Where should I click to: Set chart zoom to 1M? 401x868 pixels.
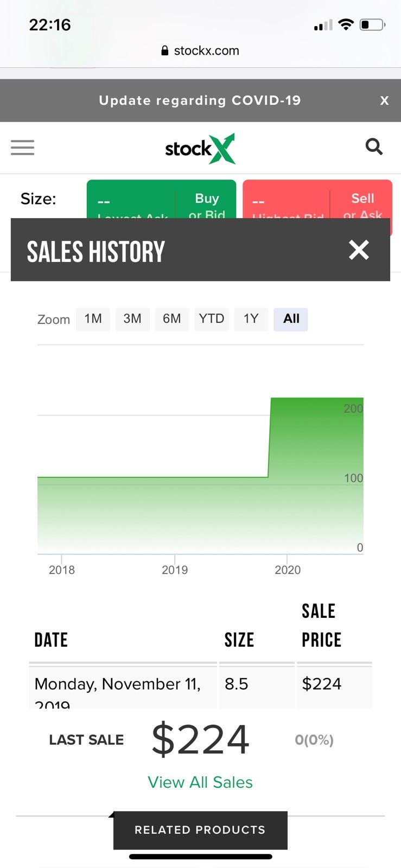[93, 319]
